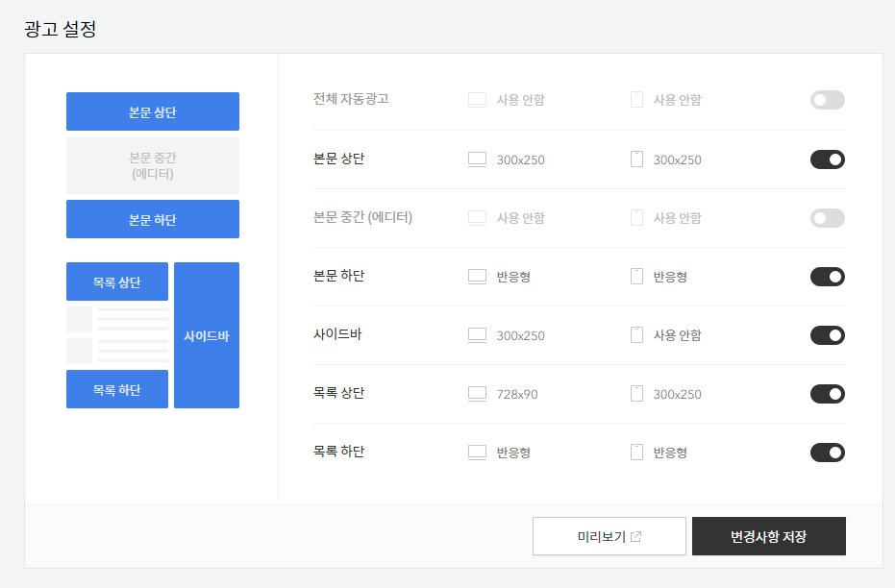The width and height of the screenshot is (895, 588).
Task: Click the 목록 상단 row label
Action: pos(338,393)
